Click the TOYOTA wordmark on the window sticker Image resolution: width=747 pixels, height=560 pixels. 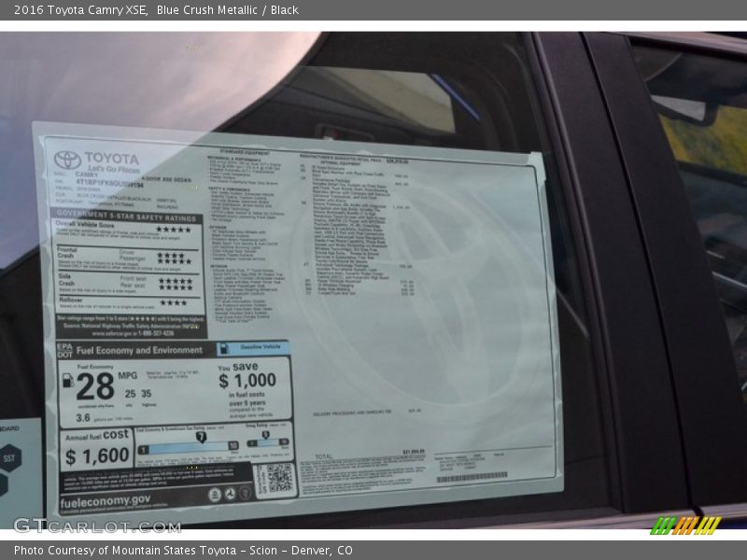pyautogui.click(x=112, y=159)
